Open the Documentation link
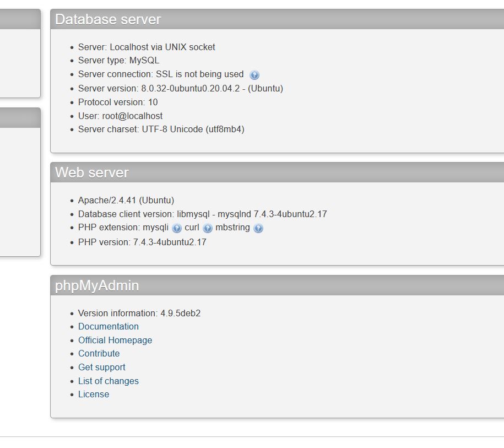 click(108, 326)
